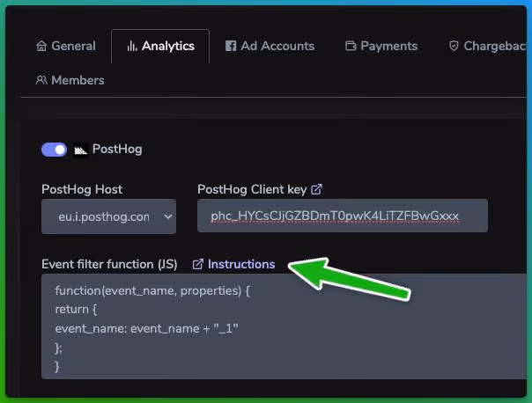The height and width of the screenshot is (403, 532).
Task: Click the code line 'return {'
Action: tap(76, 310)
